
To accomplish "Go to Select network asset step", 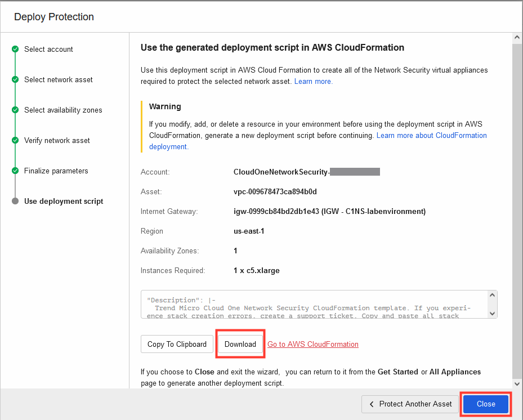I will (x=59, y=80).
